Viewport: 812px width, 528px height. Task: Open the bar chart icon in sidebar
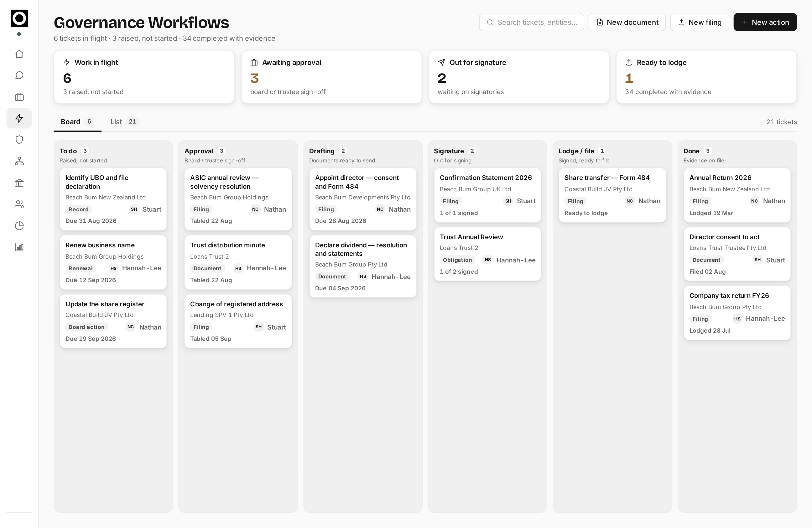(x=19, y=247)
